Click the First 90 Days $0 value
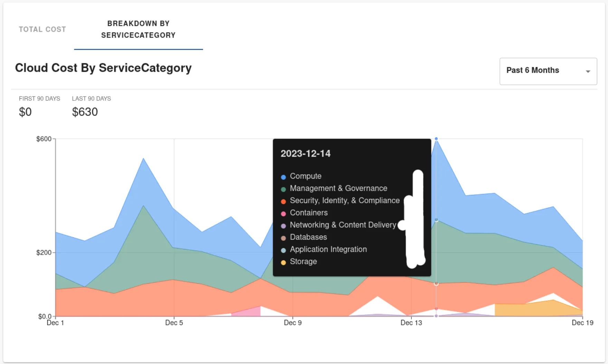608x364 pixels. click(25, 112)
